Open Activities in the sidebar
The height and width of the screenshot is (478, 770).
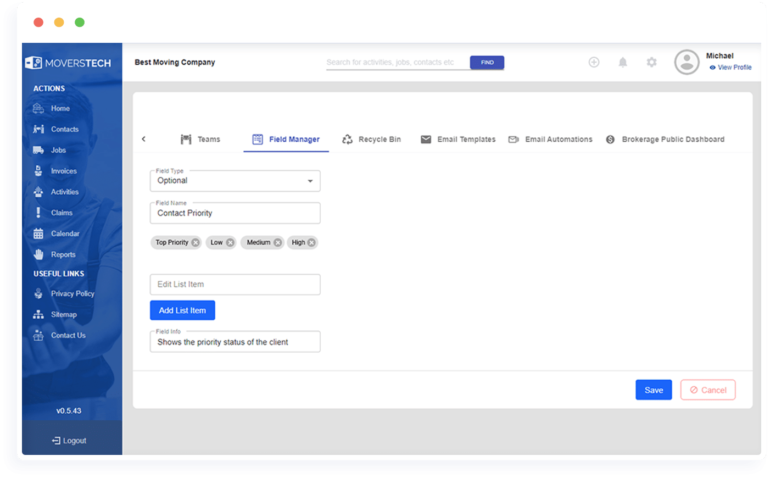(64, 192)
